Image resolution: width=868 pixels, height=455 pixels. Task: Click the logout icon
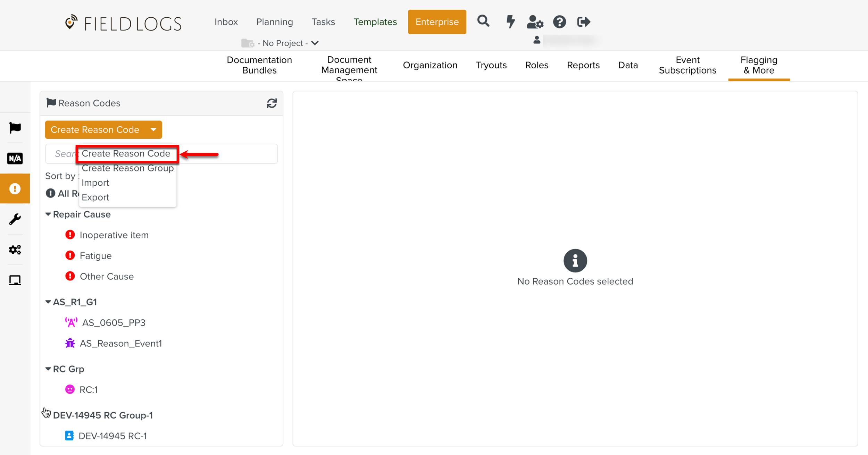[x=583, y=22]
